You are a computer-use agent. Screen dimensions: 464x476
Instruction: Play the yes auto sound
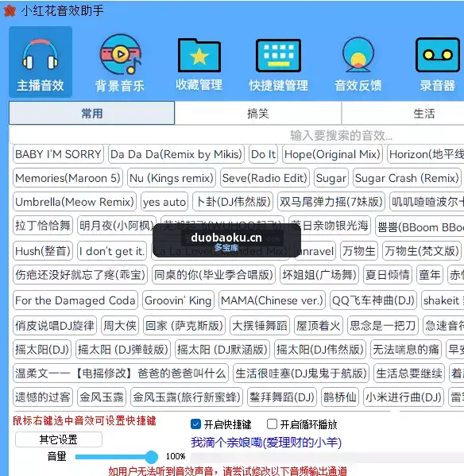click(164, 202)
